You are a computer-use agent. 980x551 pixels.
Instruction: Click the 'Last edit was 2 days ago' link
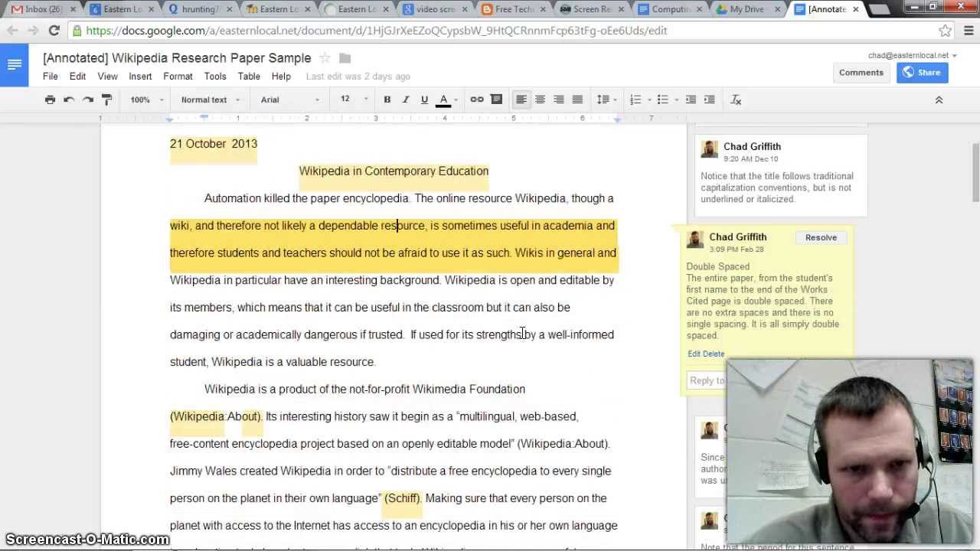coord(358,77)
